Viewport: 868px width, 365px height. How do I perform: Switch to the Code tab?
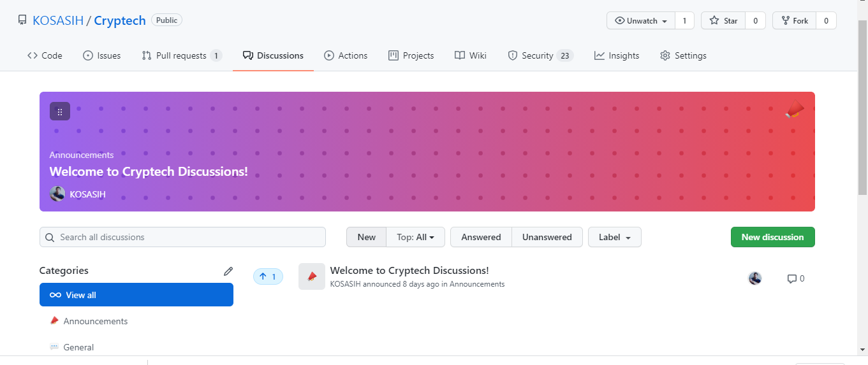45,55
